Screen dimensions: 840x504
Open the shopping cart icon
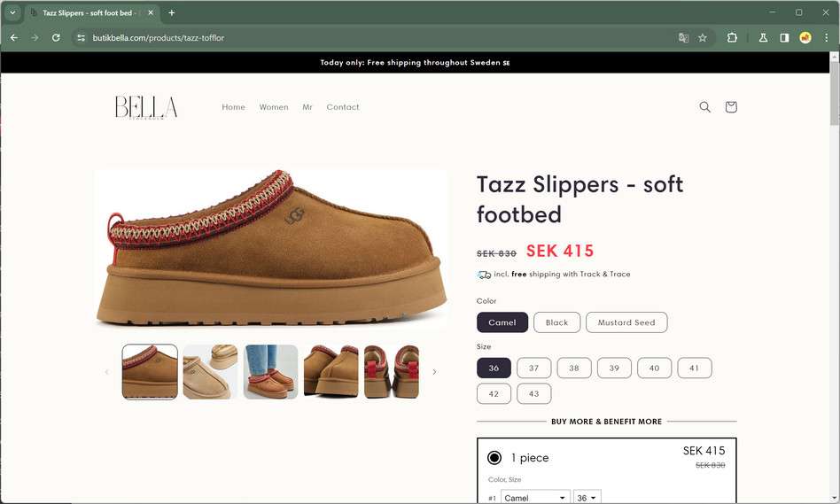pos(730,107)
